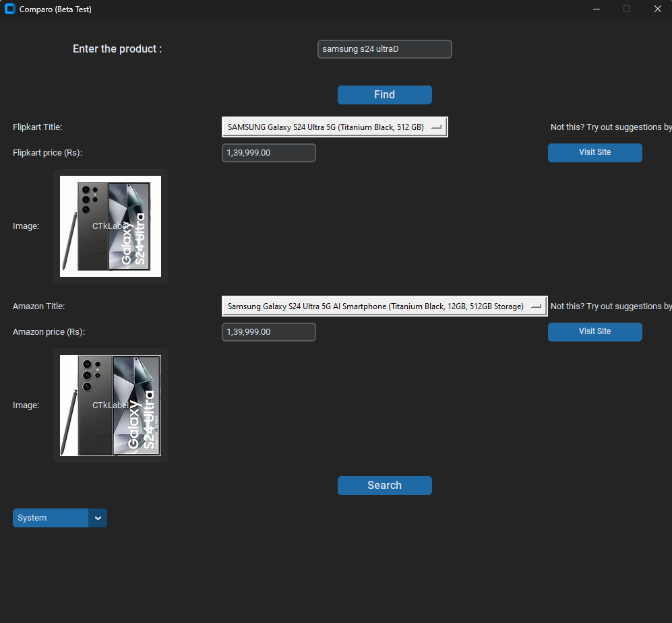Click the Amazon price field
The image size is (672, 623).
tap(268, 332)
